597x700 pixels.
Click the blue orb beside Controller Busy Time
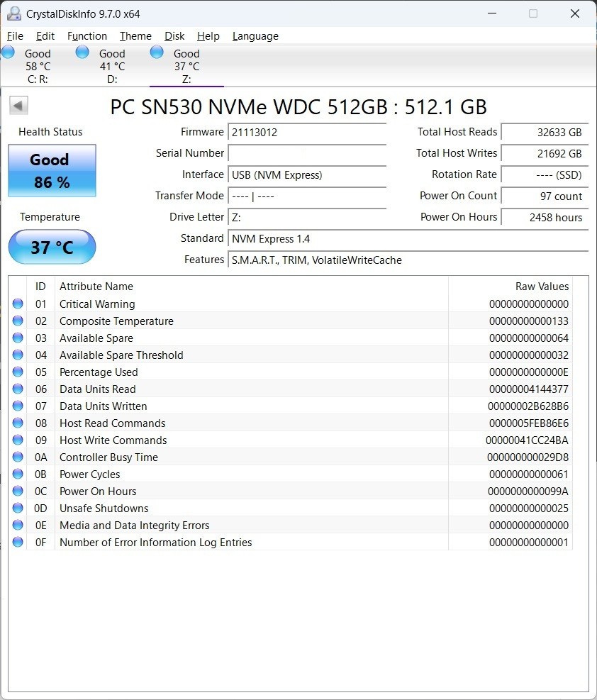tap(18, 457)
